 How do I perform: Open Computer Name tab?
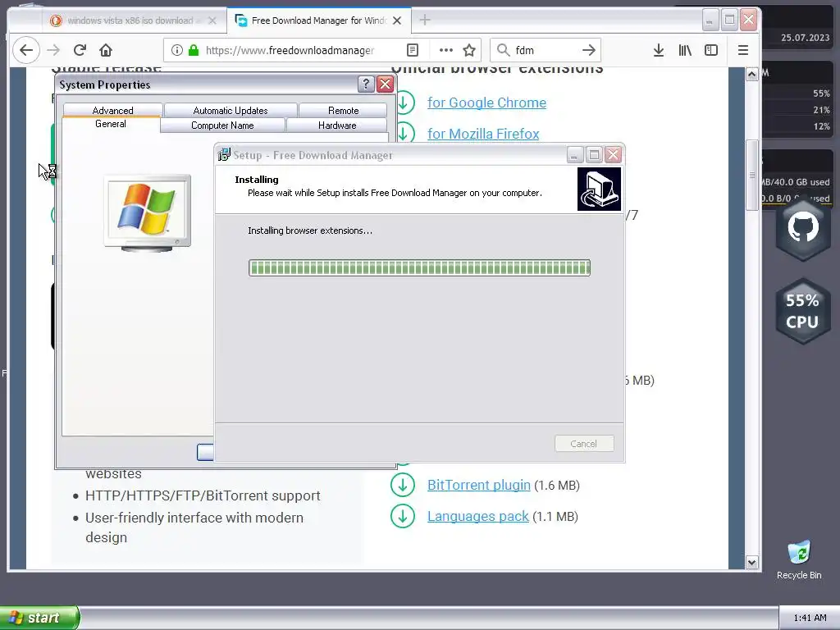(222, 126)
